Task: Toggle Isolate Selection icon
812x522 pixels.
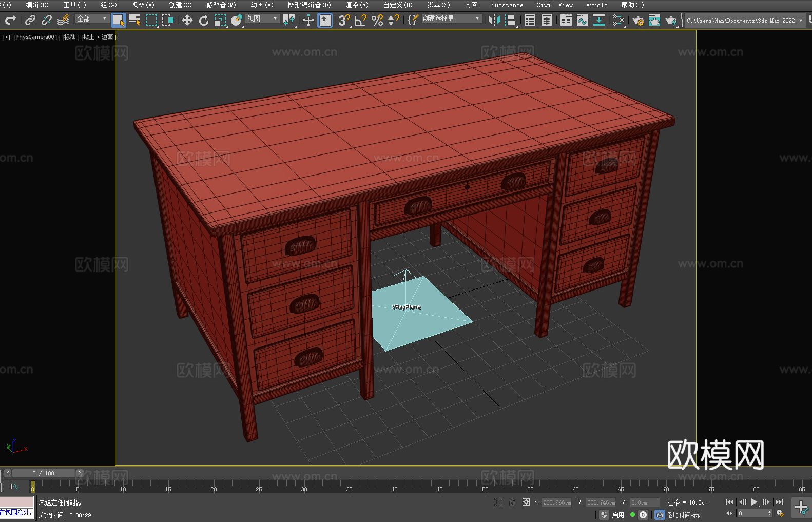Action: coord(498,502)
